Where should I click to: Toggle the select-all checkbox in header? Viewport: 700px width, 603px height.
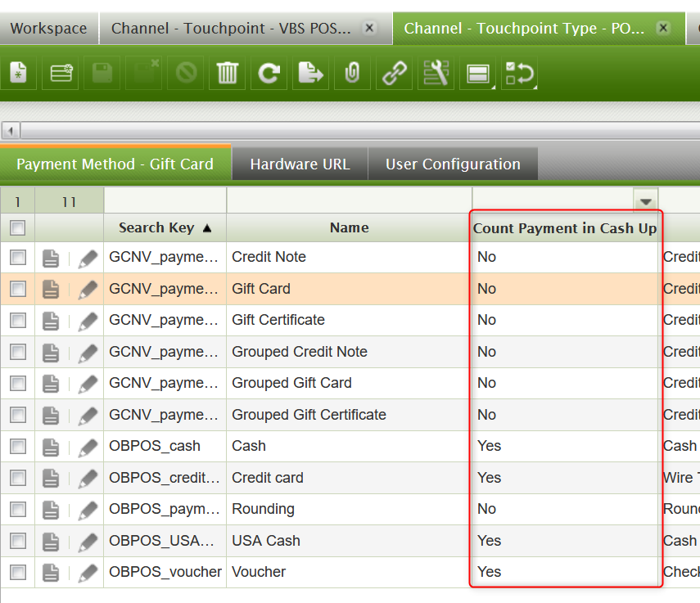point(18,228)
